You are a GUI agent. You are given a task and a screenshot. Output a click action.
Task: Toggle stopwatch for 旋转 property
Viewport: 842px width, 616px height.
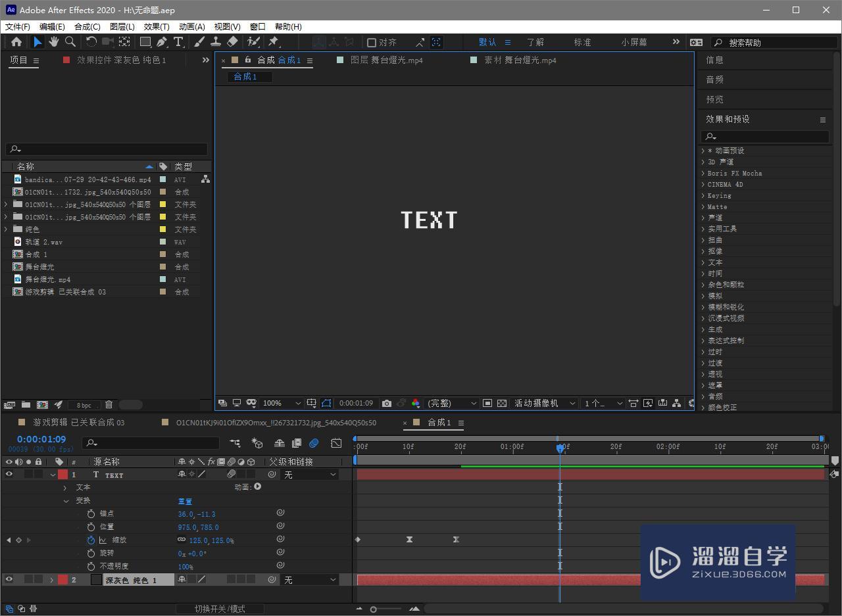click(x=91, y=553)
